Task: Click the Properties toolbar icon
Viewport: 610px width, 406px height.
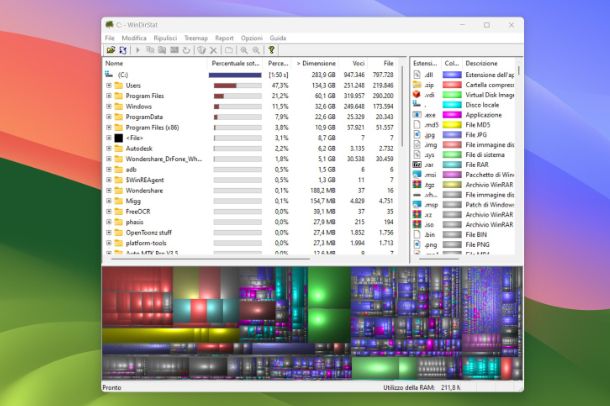Action: [229, 50]
